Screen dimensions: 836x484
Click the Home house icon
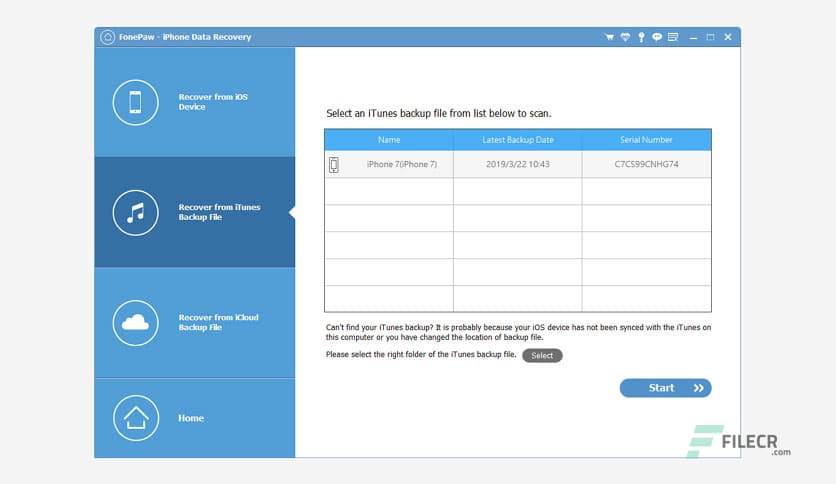click(136, 418)
